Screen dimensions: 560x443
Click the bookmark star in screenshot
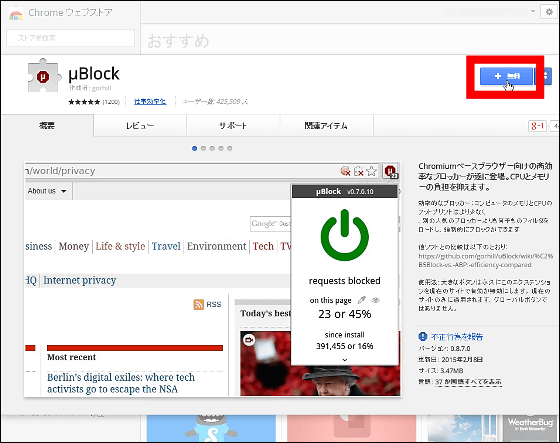(371, 171)
